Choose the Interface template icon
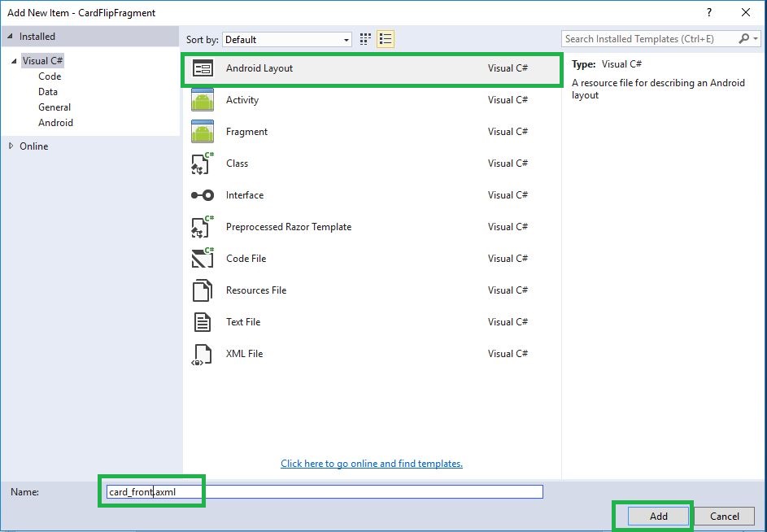 (203, 195)
